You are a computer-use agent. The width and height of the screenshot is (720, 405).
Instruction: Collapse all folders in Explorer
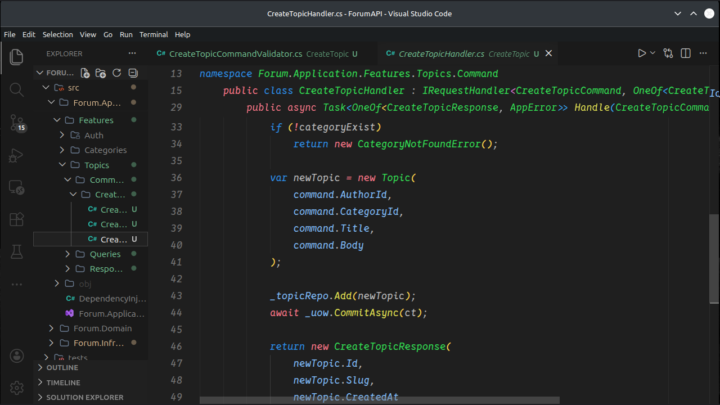point(133,73)
